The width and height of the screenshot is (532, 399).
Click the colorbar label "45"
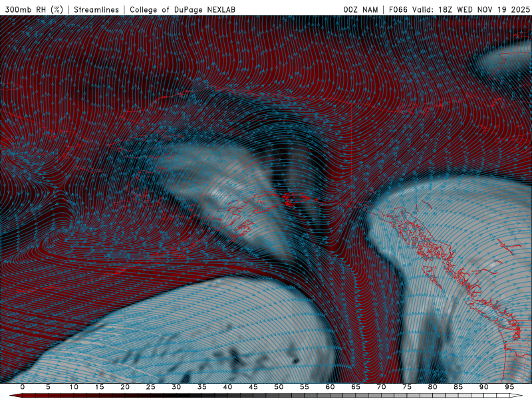[x=253, y=387]
